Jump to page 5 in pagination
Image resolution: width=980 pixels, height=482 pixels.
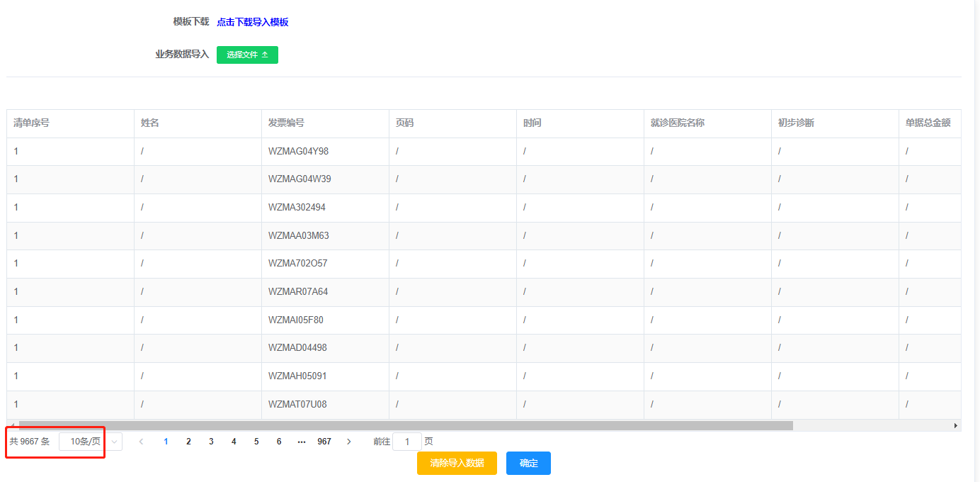256,442
